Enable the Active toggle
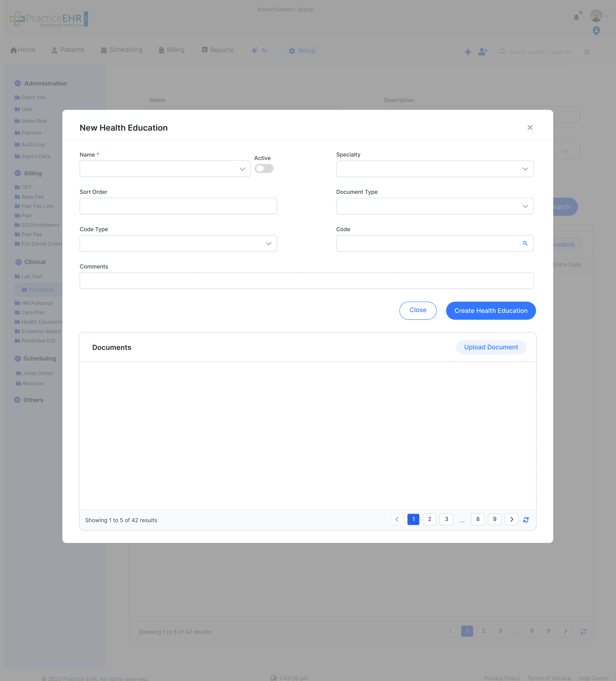The width and height of the screenshot is (616, 681). 264,168
